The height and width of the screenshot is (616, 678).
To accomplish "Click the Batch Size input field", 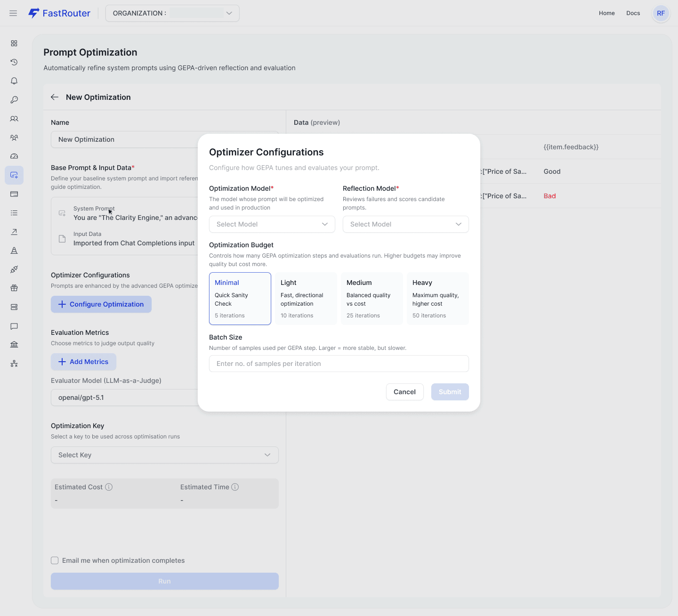I will click(x=339, y=364).
